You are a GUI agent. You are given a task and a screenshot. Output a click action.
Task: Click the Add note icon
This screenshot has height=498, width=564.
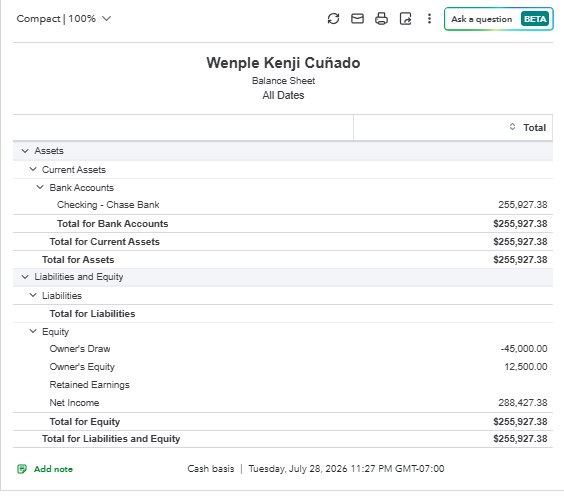[x=22, y=469]
